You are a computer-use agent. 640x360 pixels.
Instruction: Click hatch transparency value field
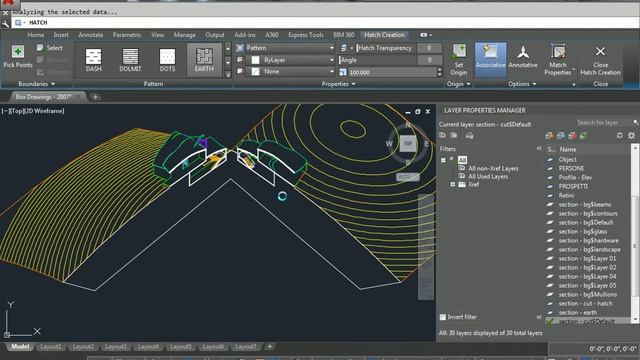coord(429,48)
